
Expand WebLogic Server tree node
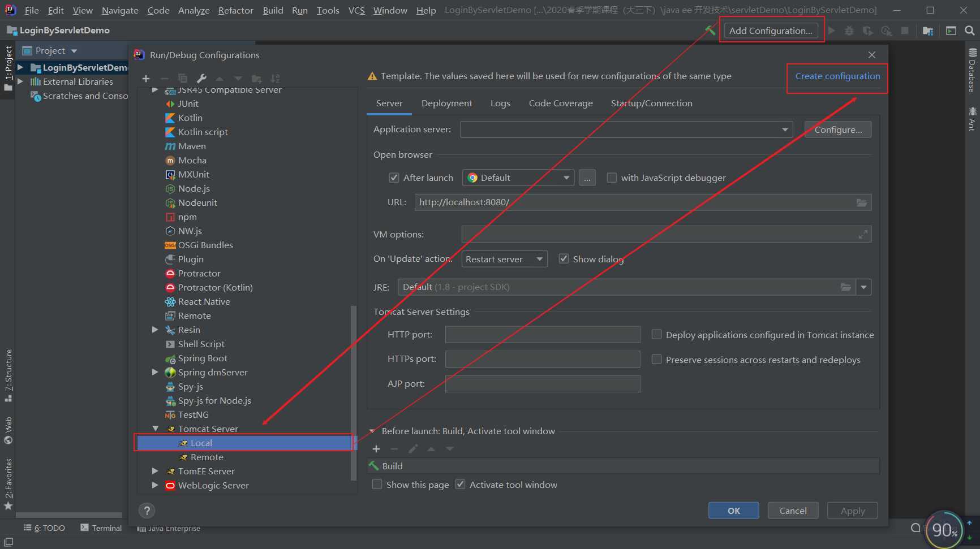click(156, 485)
